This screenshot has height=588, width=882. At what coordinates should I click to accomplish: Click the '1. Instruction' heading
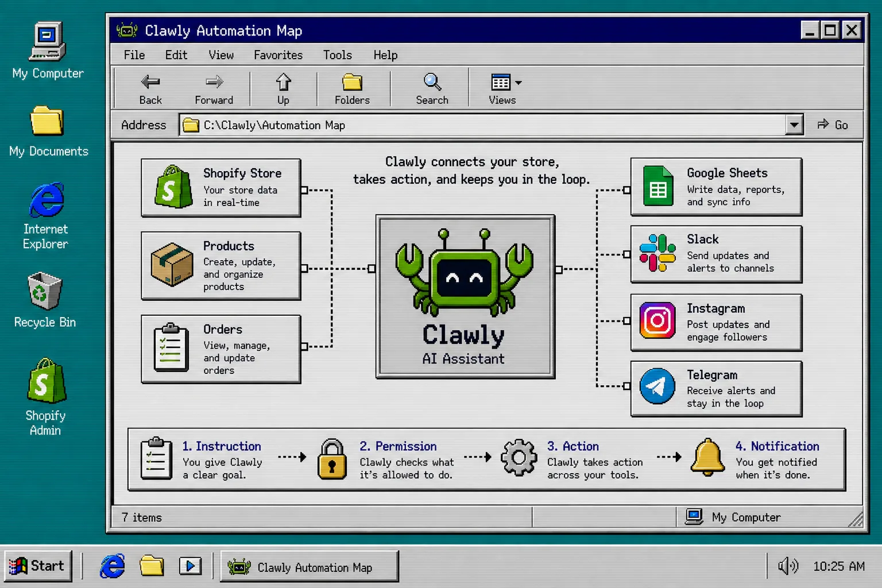[222, 446]
